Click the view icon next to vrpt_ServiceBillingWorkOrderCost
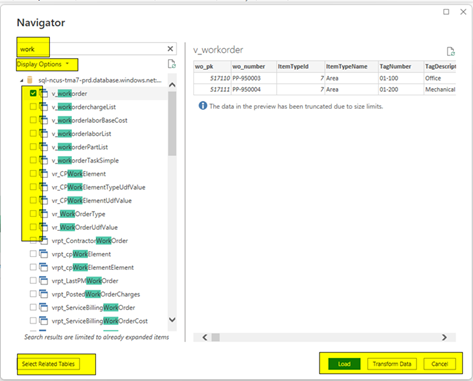 43,321
